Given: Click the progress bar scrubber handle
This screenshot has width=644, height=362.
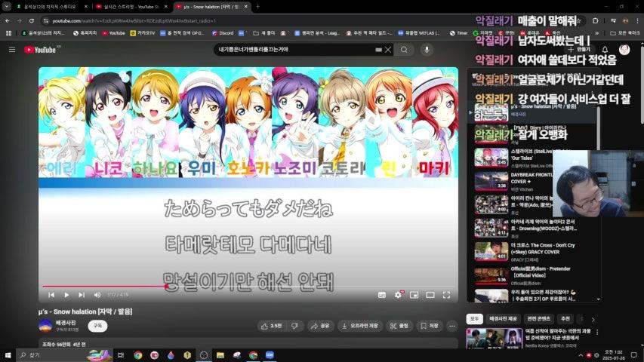Looking at the screenshot, I should (166, 286).
